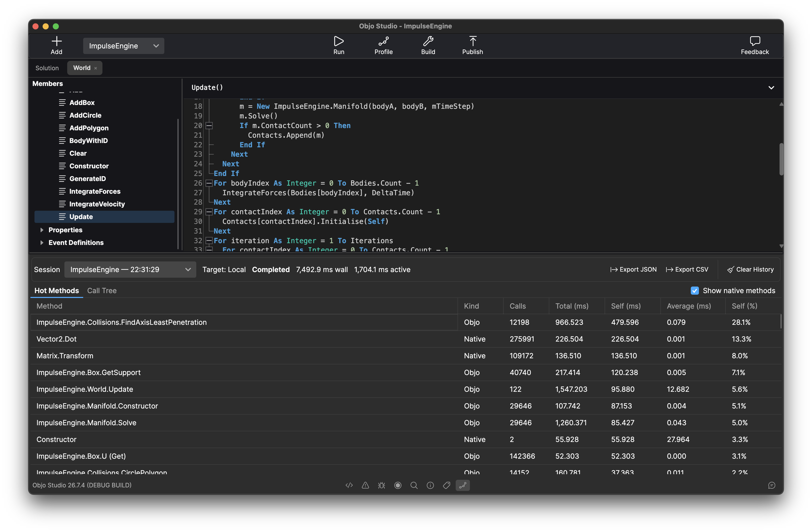Toggle Show native methods checkbox
Screen dimensions: 812x532
[x=694, y=291]
